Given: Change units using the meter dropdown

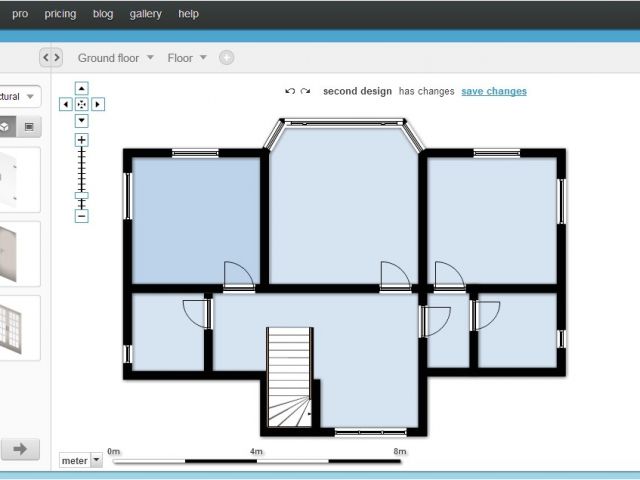Looking at the screenshot, I should coord(81,460).
